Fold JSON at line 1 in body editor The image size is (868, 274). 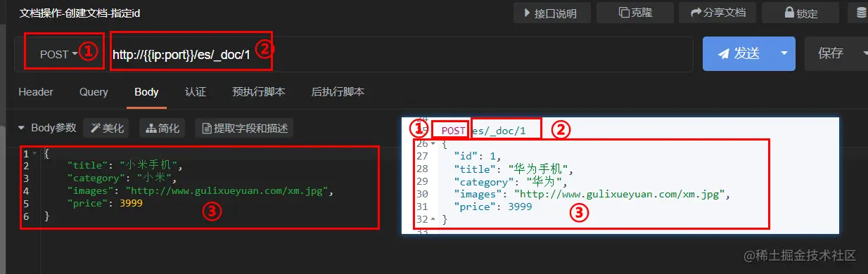(34, 154)
